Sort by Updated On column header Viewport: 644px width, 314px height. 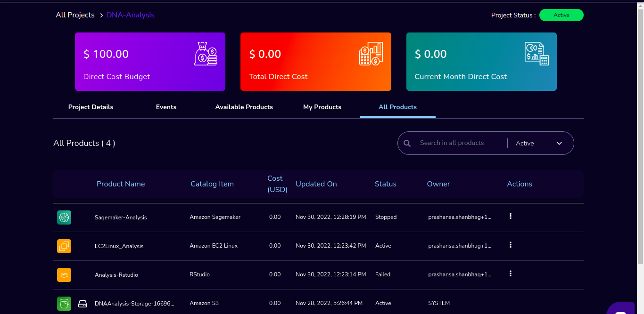click(x=316, y=184)
